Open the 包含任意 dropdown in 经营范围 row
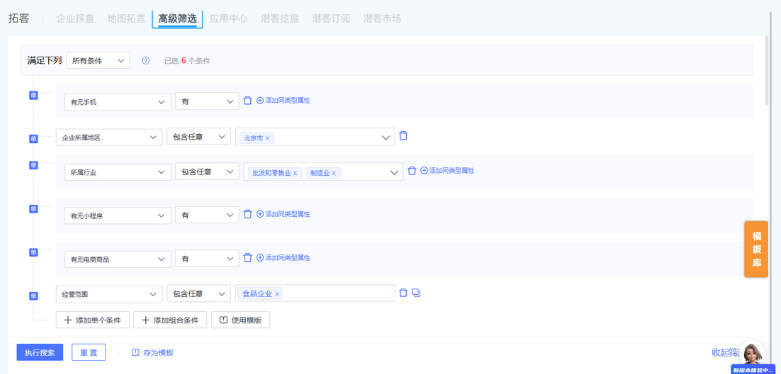This screenshot has height=374, width=781. pos(199,294)
